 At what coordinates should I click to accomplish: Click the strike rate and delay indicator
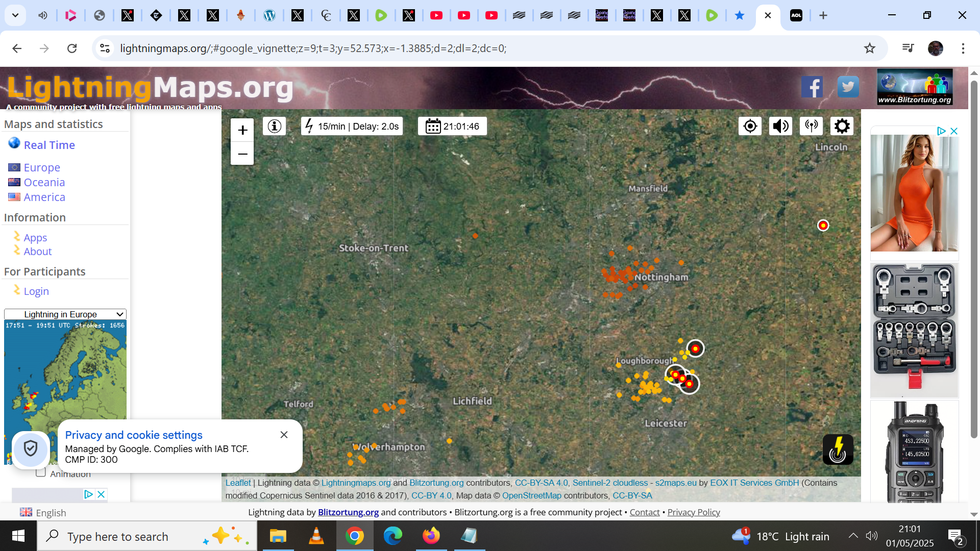coord(352,126)
